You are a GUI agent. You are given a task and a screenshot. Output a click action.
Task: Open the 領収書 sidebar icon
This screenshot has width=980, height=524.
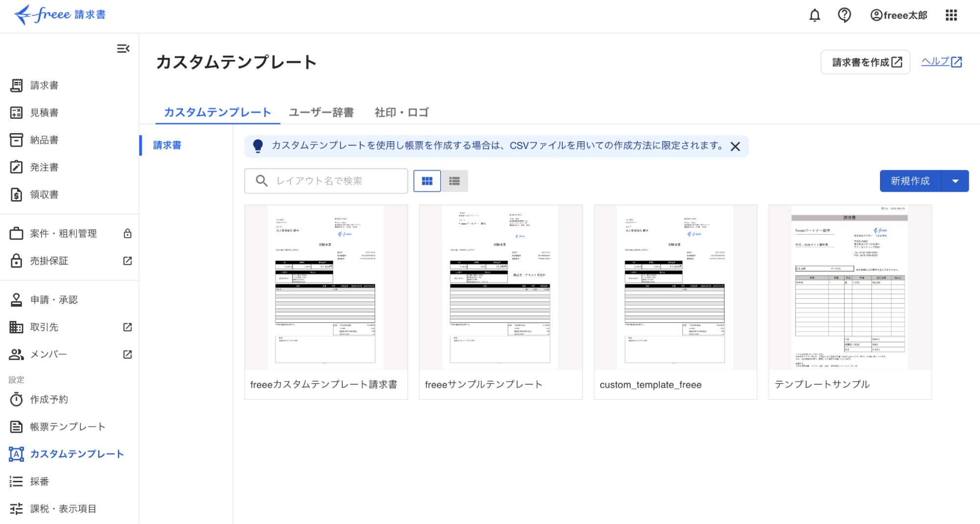(16, 194)
